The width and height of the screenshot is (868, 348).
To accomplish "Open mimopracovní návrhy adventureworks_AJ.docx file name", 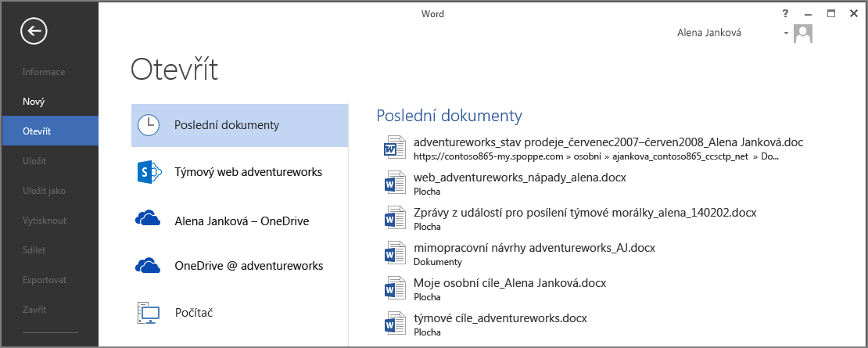I will (x=534, y=248).
